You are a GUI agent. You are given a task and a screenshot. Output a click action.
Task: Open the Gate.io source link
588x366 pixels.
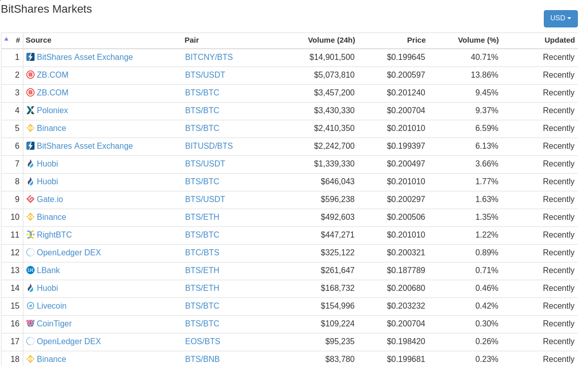pyautogui.click(x=50, y=199)
